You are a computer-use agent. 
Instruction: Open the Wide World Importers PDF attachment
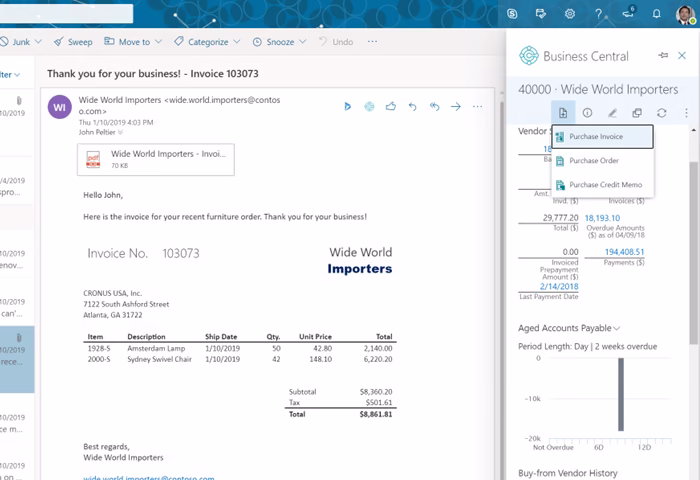pos(155,160)
